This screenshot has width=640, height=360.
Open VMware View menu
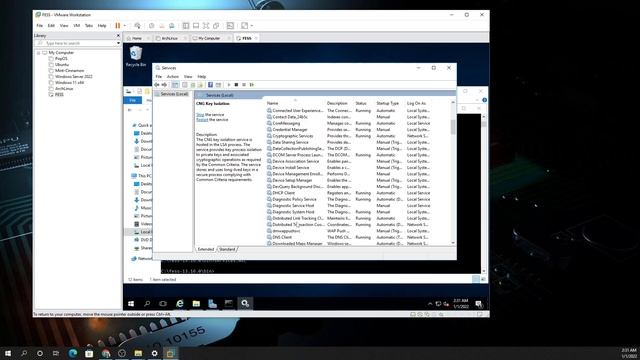point(64,25)
